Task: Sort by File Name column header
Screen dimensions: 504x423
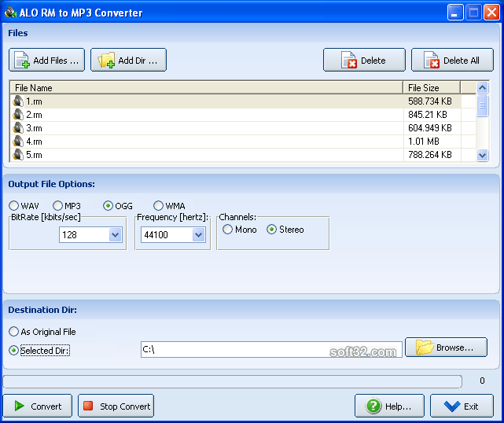Action: tap(207, 87)
